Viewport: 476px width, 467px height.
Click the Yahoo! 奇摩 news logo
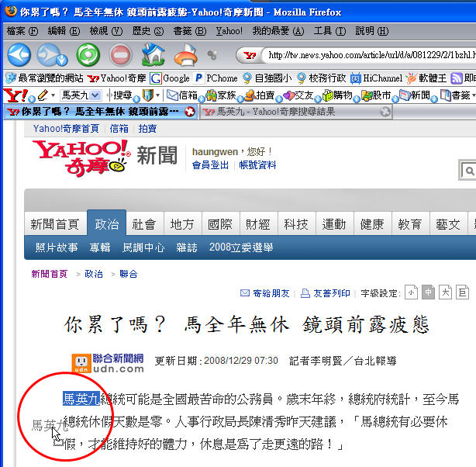[82, 158]
